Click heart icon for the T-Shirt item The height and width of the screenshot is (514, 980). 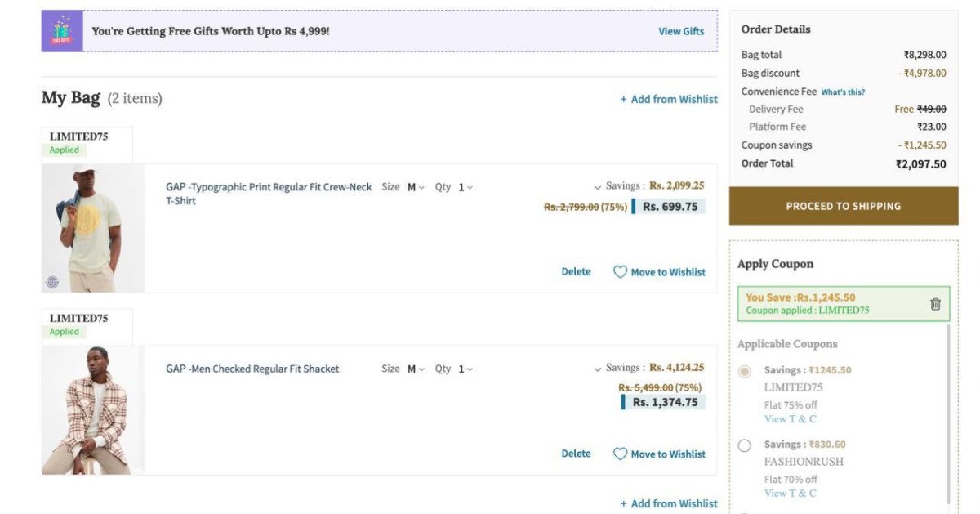click(x=620, y=272)
